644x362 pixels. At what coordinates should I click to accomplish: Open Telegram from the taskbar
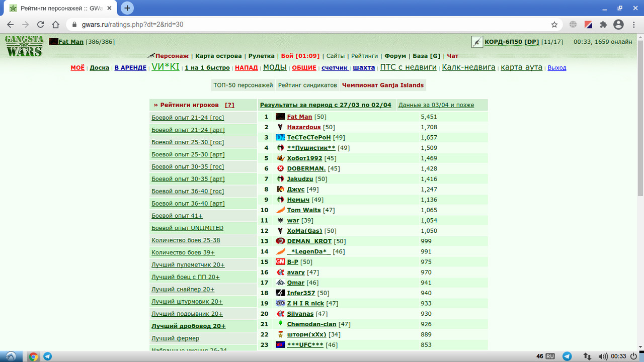pyautogui.click(x=48, y=356)
